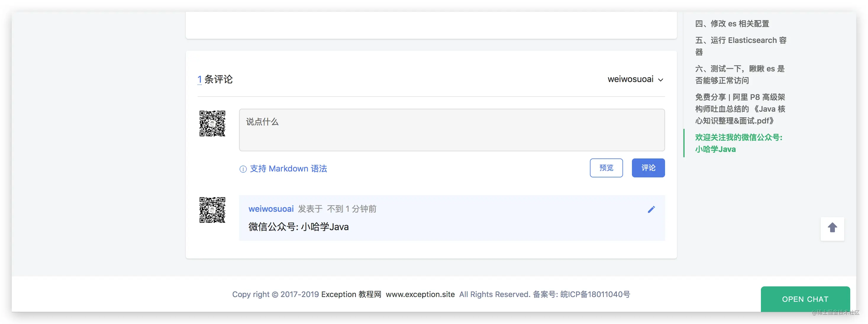Submit using the blue 评论 button
This screenshot has height=324, width=868.
[648, 168]
